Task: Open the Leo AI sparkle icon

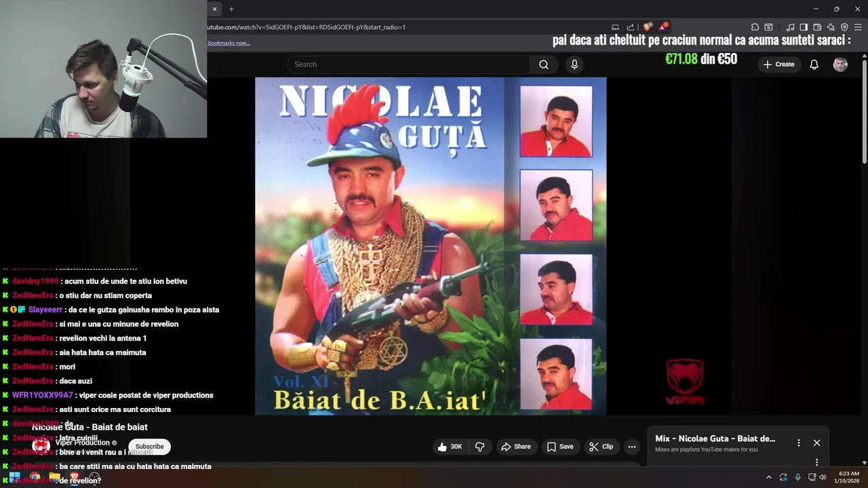Action: [x=831, y=27]
